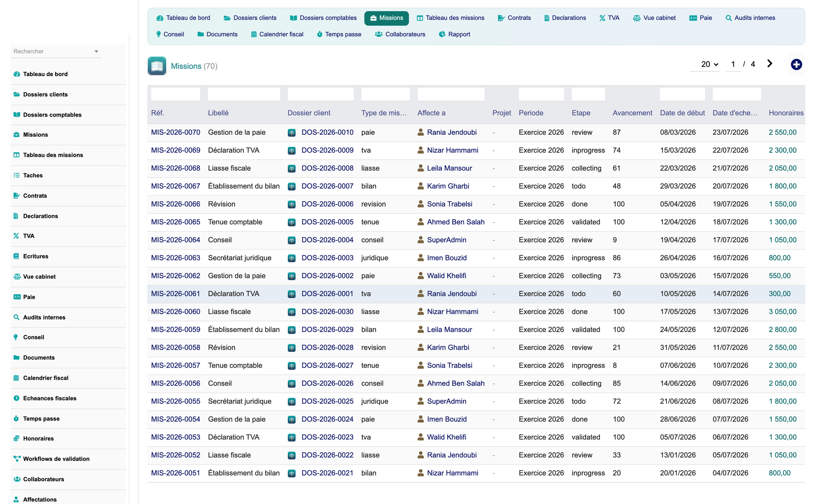This screenshot has width=814, height=504.
Task: Click Temps passe stopwatch icon in sidebar
Action: [16, 419]
